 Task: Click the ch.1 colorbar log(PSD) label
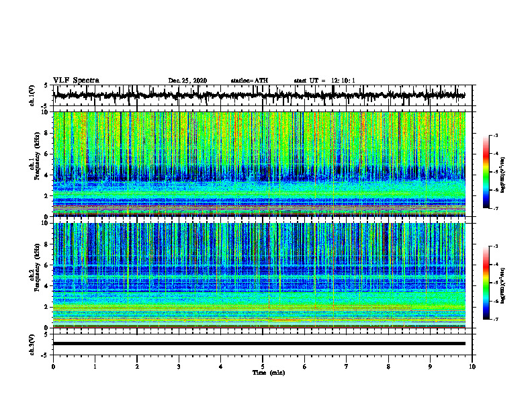[x=502, y=175]
